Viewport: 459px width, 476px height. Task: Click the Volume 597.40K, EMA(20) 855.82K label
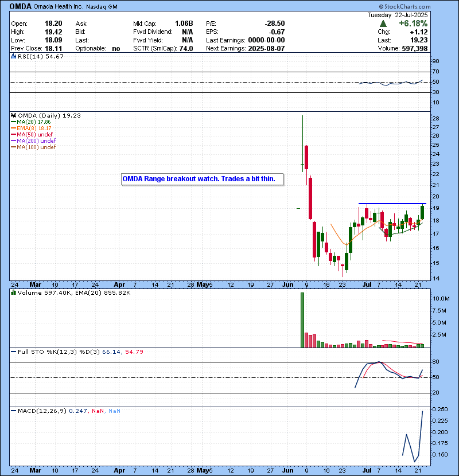tap(74, 293)
